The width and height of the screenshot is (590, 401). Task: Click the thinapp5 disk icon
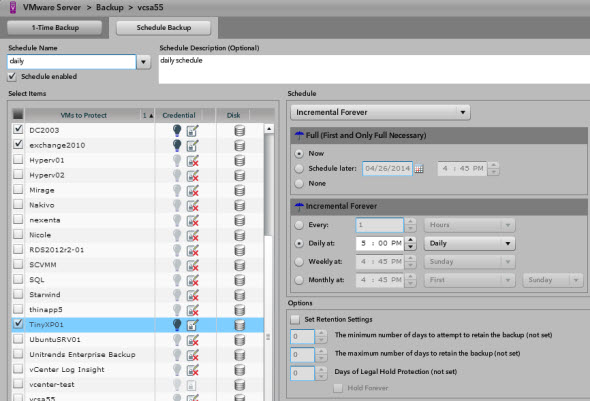[x=240, y=310]
